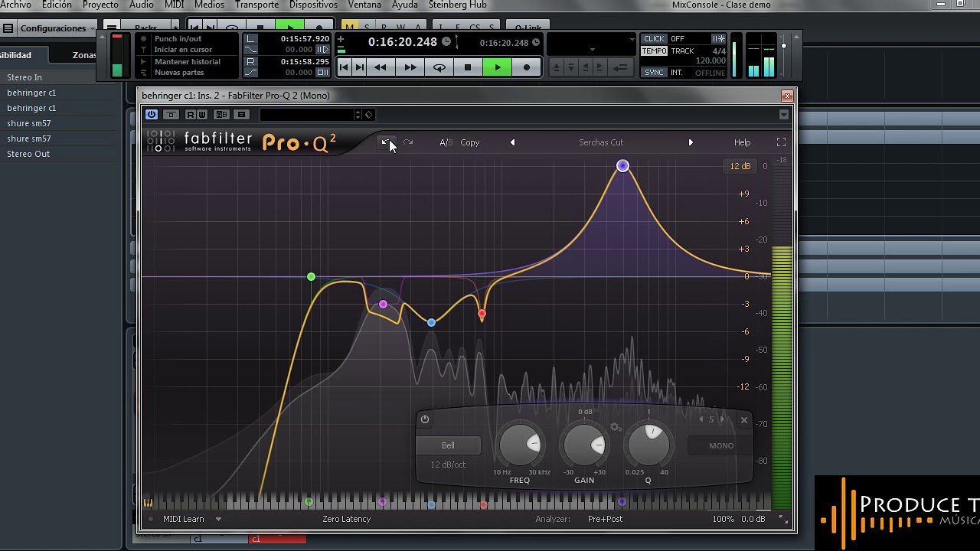Redo FabFilter change
This screenshot has width=980, height=551.
click(408, 142)
